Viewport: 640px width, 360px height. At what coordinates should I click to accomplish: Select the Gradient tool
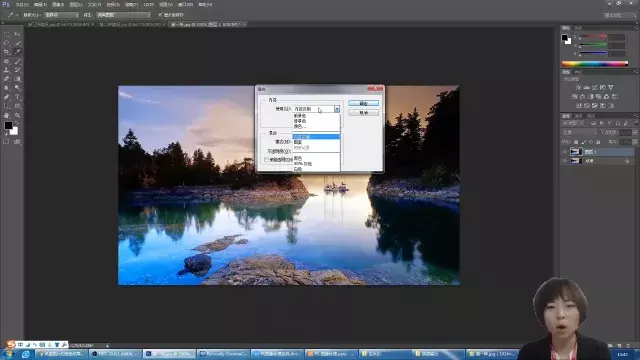(x=17, y=79)
